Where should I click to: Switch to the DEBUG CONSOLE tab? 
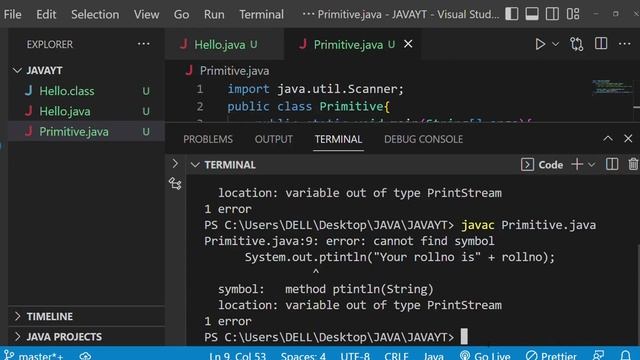(x=423, y=139)
